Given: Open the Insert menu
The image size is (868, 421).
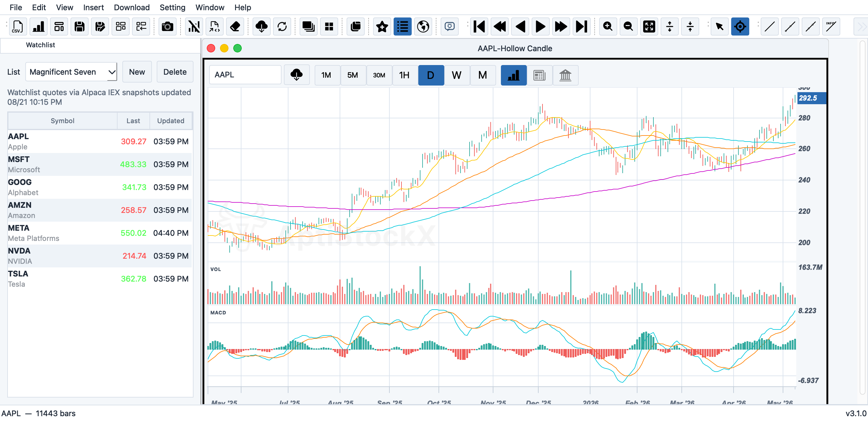Looking at the screenshot, I should pos(94,8).
